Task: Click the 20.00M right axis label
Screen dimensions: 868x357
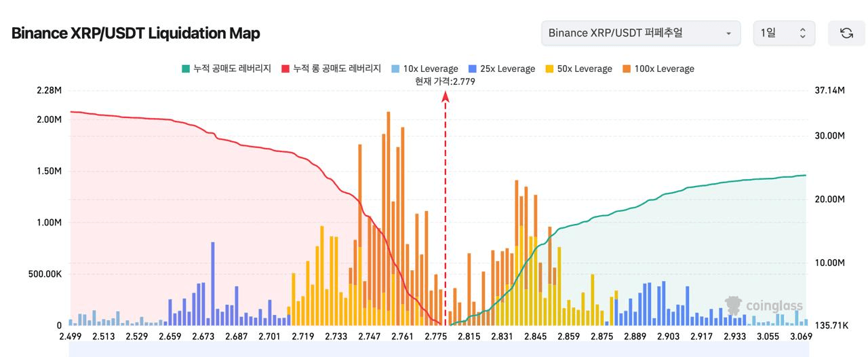Action: pos(829,200)
